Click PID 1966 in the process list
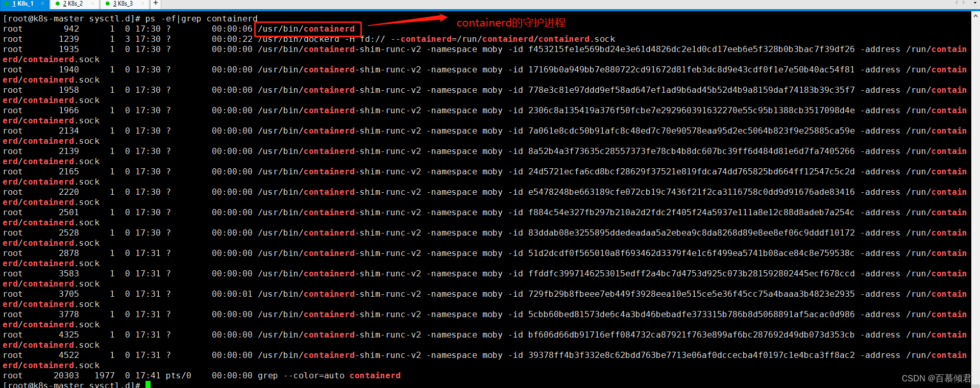This screenshot has height=388, width=980. click(x=69, y=111)
